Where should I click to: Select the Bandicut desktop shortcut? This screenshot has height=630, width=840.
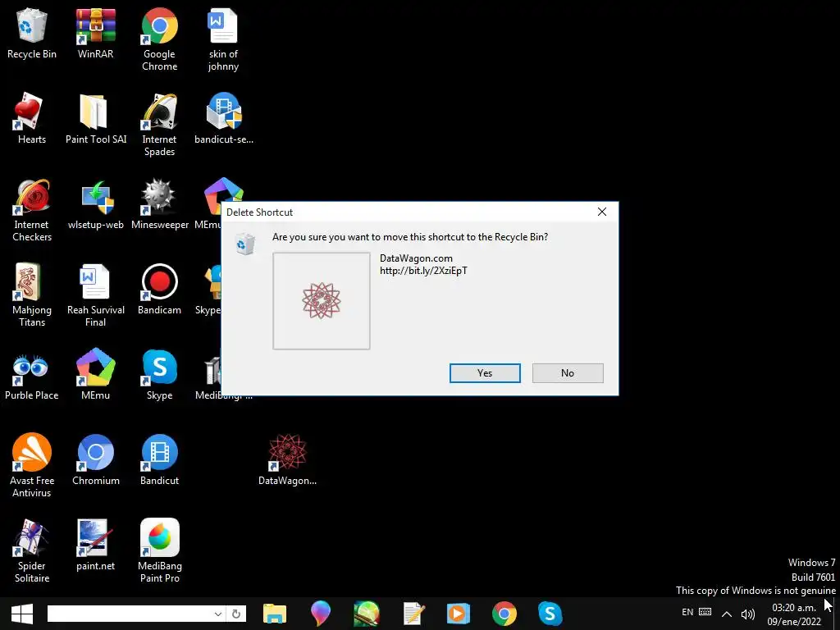click(x=160, y=460)
